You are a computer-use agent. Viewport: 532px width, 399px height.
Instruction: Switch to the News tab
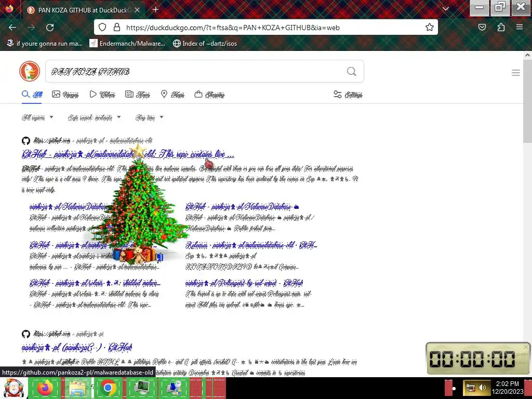137,95
